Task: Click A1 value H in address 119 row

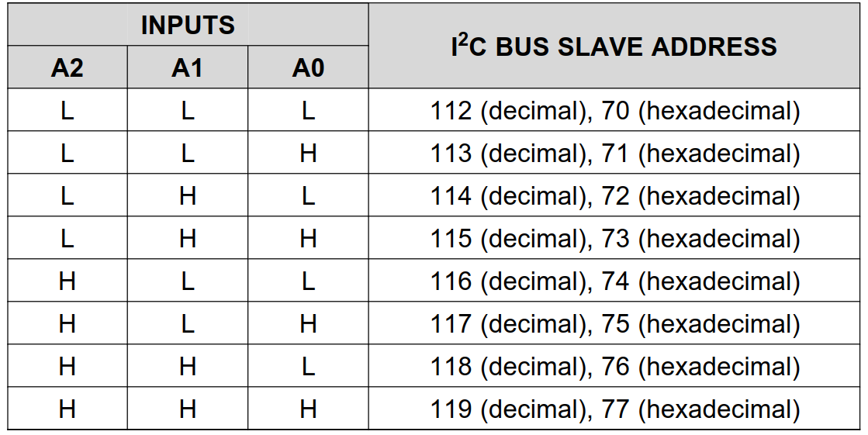Action: coord(188,409)
